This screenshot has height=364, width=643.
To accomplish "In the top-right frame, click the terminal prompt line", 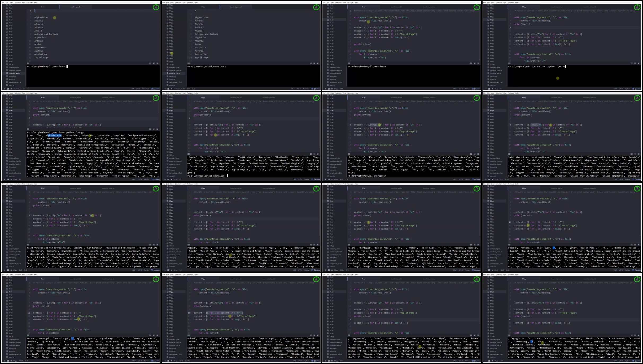I will 537,67.
